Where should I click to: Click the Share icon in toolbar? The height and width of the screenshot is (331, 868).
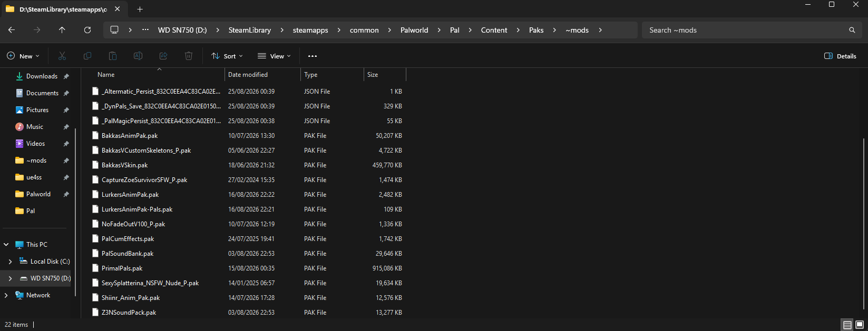coord(163,56)
